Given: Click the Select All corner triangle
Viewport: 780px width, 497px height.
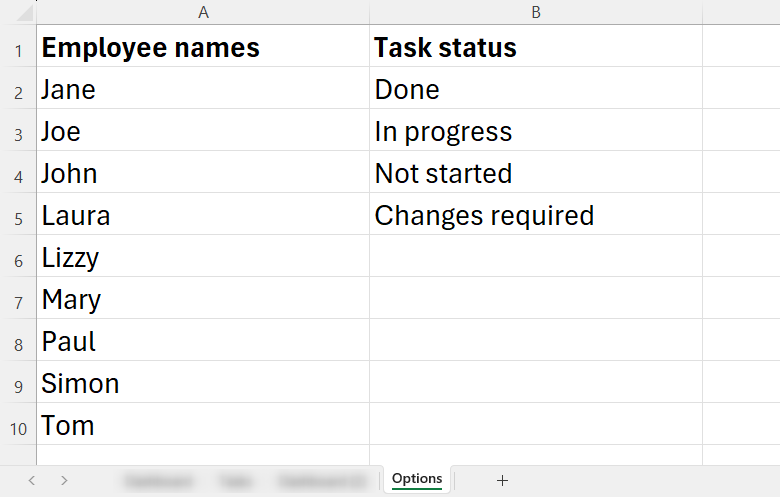Looking at the screenshot, I should click(25, 12).
